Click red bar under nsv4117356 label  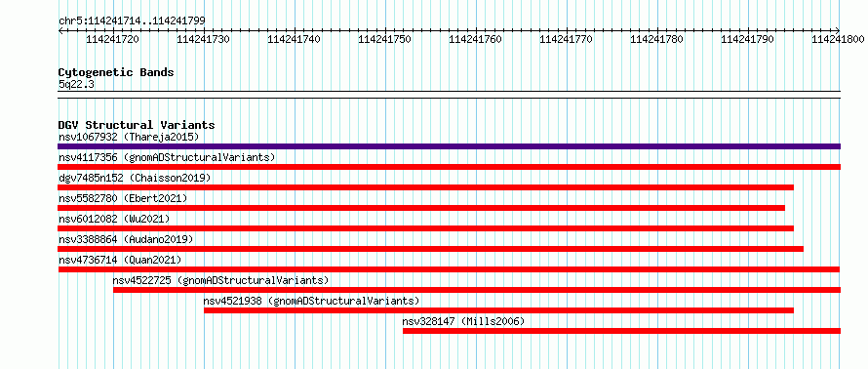tap(449, 167)
